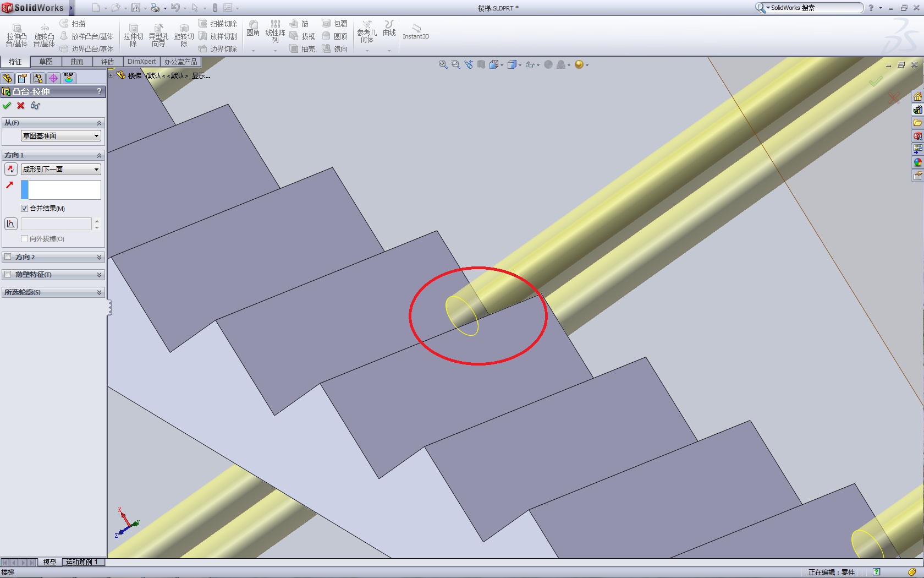The width and height of the screenshot is (924, 578).
Task: Expand the Direction 2 section chevron
Action: coord(100,257)
